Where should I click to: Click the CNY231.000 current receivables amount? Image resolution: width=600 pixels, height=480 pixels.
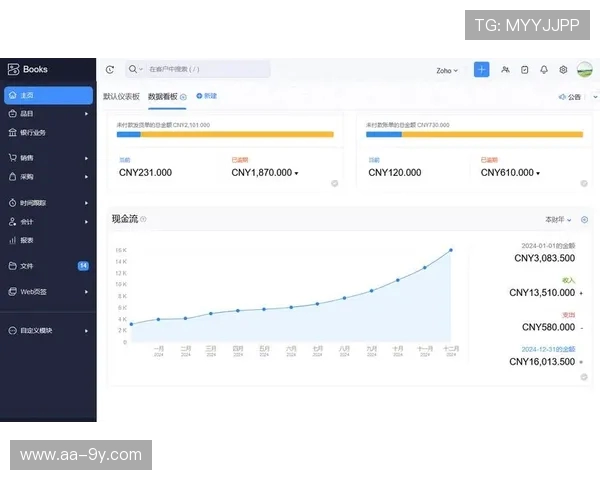(145, 173)
